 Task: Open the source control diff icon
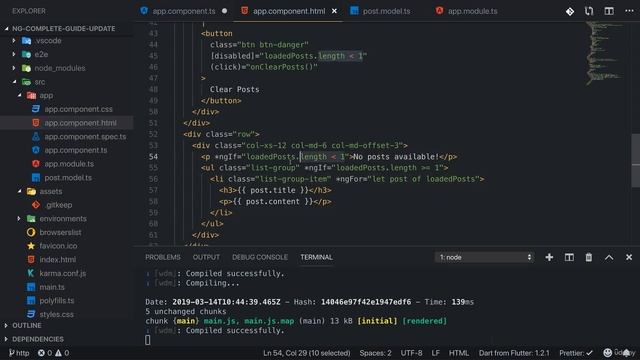570,11
